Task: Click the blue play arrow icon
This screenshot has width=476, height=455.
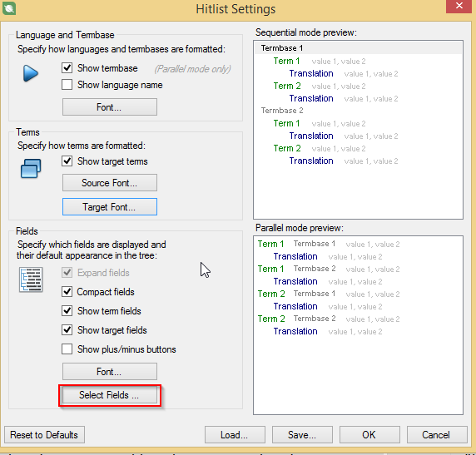Action: click(x=31, y=73)
